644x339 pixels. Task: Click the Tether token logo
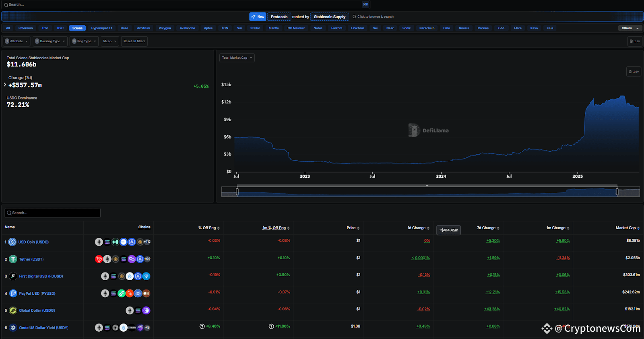pos(13,259)
